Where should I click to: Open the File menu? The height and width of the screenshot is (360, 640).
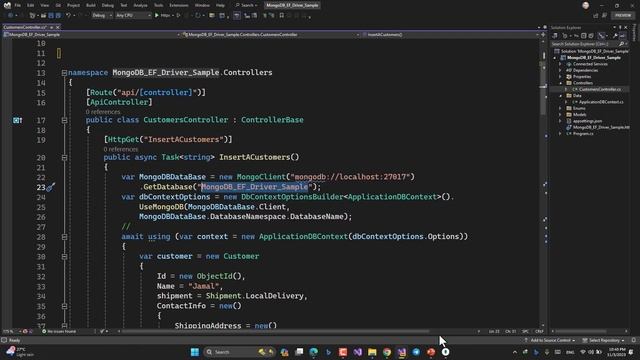pyautogui.click(x=17, y=5)
